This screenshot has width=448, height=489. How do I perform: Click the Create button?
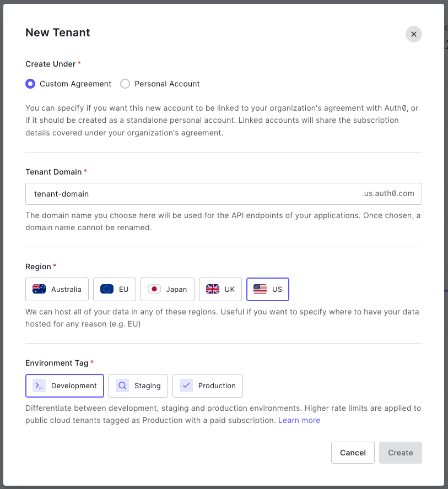tap(400, 453)
